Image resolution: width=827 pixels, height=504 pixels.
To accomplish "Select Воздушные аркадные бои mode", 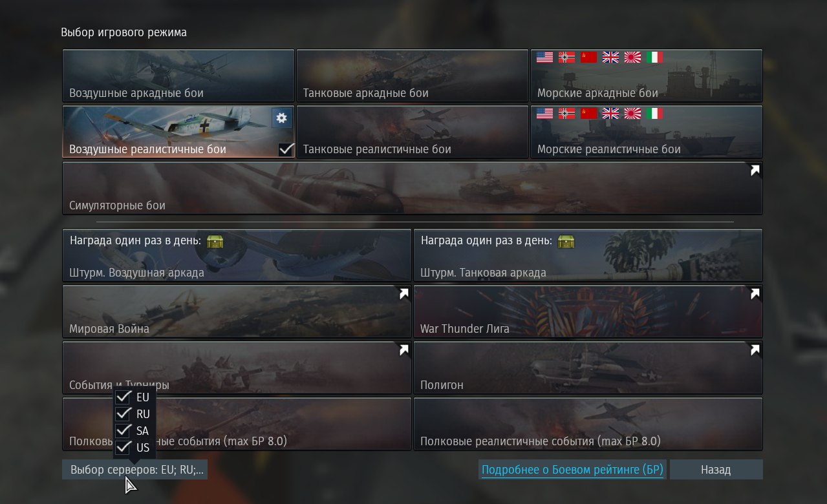I will 178,76.
